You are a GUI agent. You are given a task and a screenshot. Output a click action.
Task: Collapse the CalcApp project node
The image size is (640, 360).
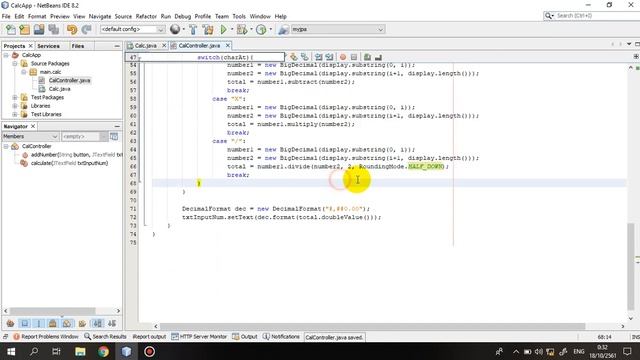tap(6, 55)
